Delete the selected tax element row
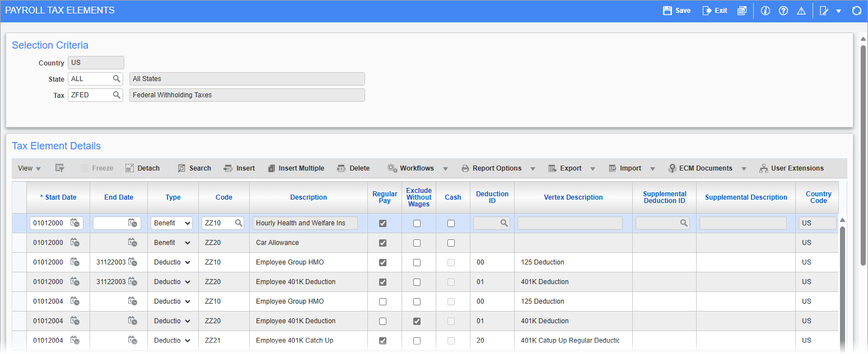The width and height of the screenshot is (868, 354). click(353, 168)
